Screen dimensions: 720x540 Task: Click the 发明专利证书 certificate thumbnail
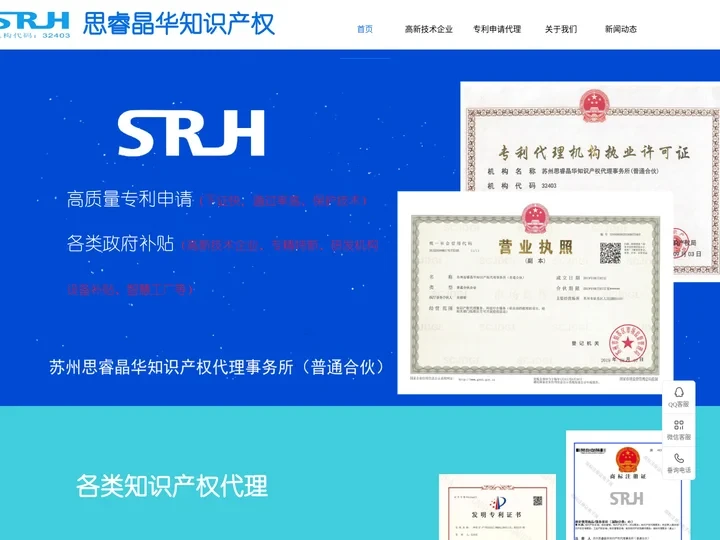click(x=497, y=507)
